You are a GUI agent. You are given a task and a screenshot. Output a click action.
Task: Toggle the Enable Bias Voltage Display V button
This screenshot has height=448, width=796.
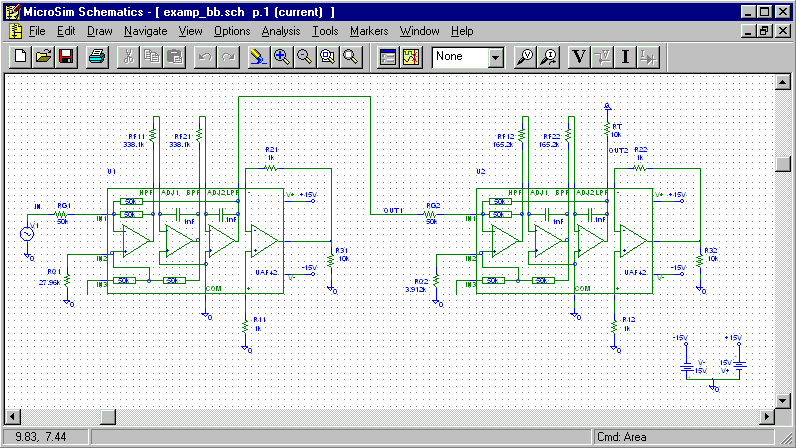click(578, 57)
